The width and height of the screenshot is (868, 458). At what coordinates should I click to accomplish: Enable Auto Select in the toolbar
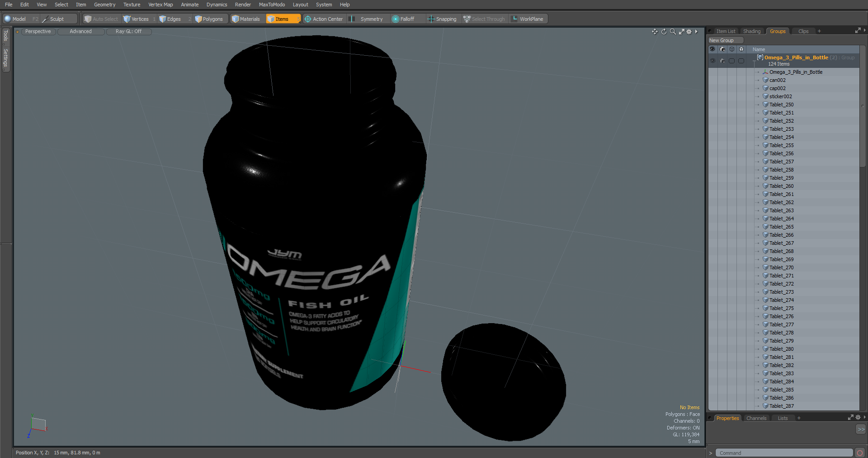click(x=101, y=19)
